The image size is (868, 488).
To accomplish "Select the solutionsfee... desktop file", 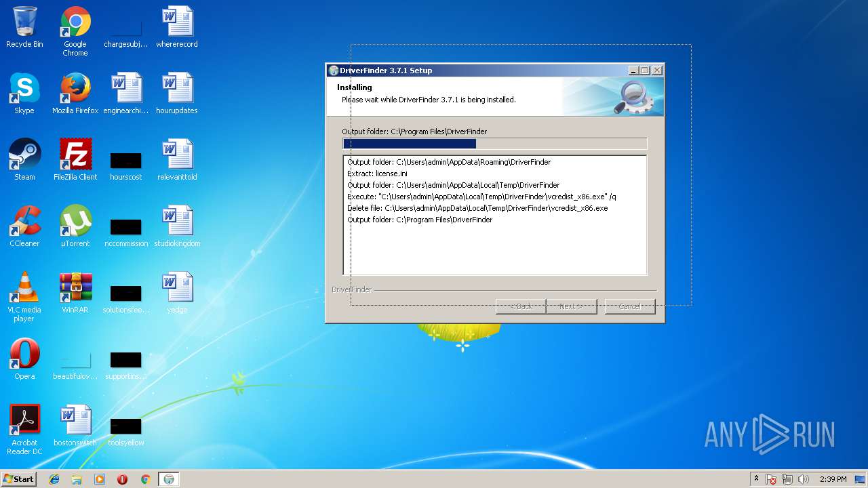I will (x=125, y=298).
